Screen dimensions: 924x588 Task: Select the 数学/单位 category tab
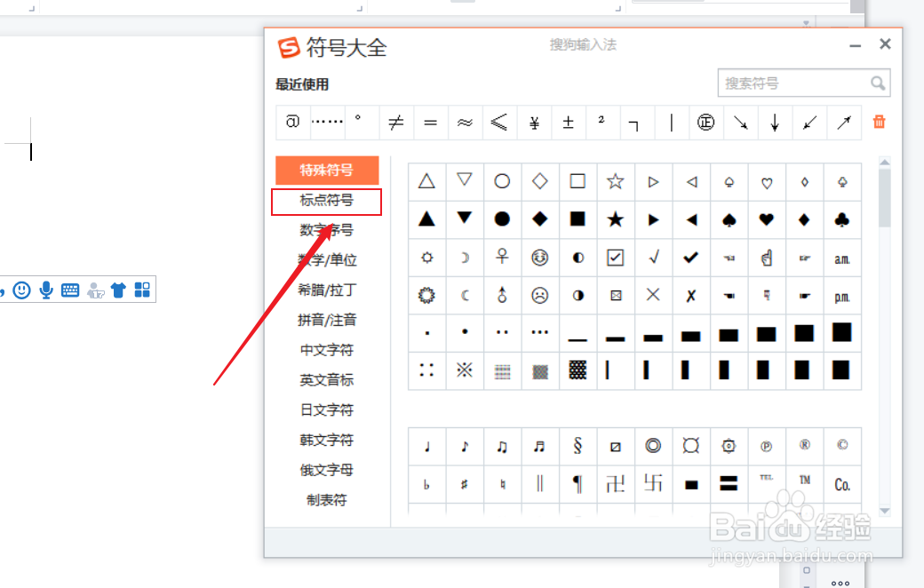click(327, 260)
